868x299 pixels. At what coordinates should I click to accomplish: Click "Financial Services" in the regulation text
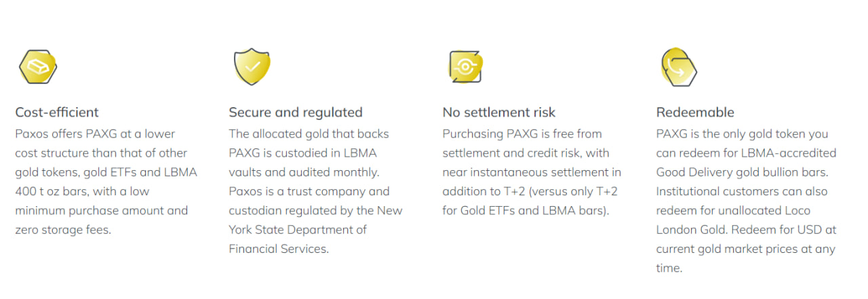tap(279, 249)
